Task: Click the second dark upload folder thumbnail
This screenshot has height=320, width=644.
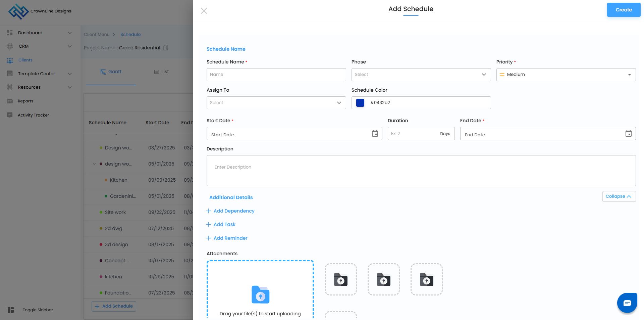Action: tap(384, 279)
